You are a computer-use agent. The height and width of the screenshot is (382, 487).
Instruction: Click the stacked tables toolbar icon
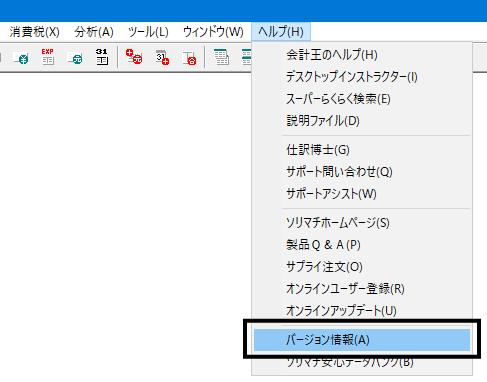pos(221,57)
